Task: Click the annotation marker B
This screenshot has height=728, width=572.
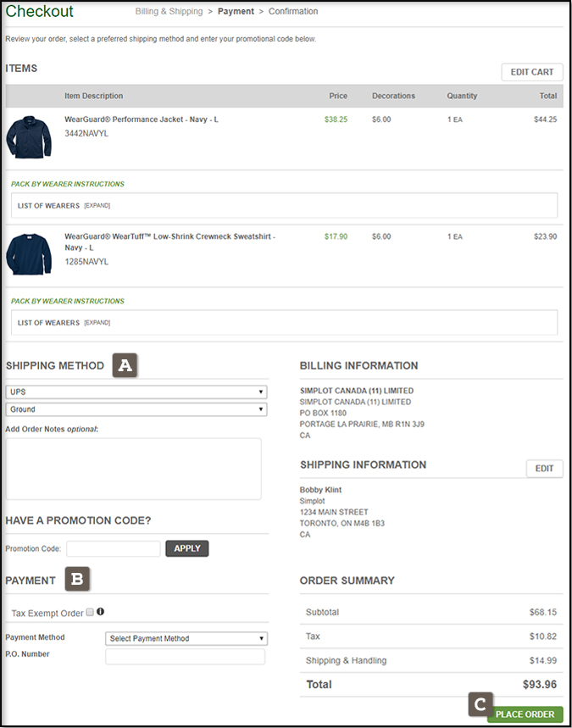Action: [78, 580]
